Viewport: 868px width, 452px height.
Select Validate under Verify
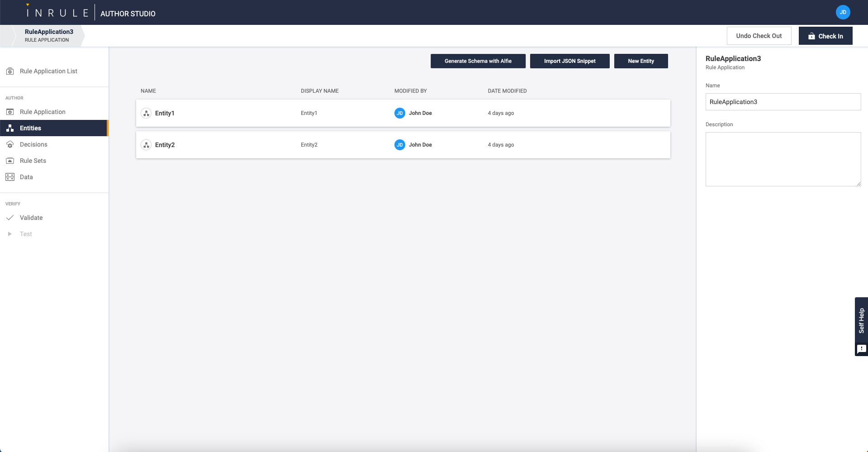[54, 218]
